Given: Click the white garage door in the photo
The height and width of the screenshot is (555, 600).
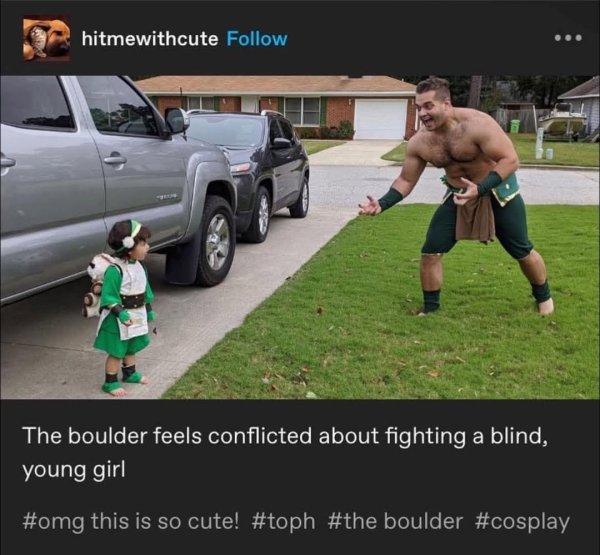Looking at the screenshot, I should coord(381,119).
